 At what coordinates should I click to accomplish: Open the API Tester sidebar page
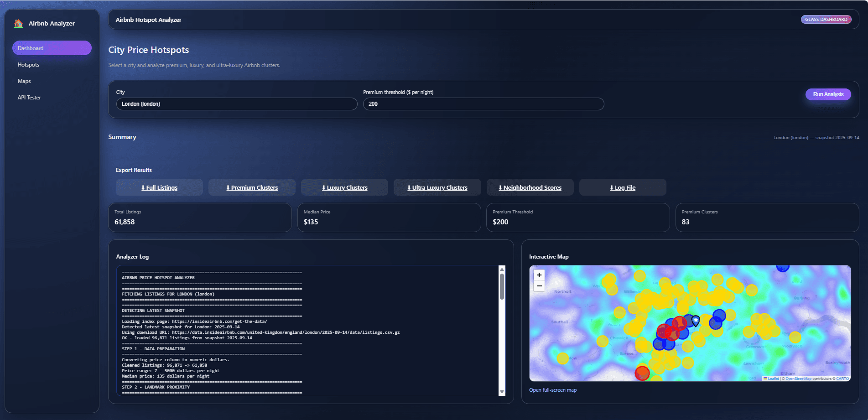coord(29,98)
